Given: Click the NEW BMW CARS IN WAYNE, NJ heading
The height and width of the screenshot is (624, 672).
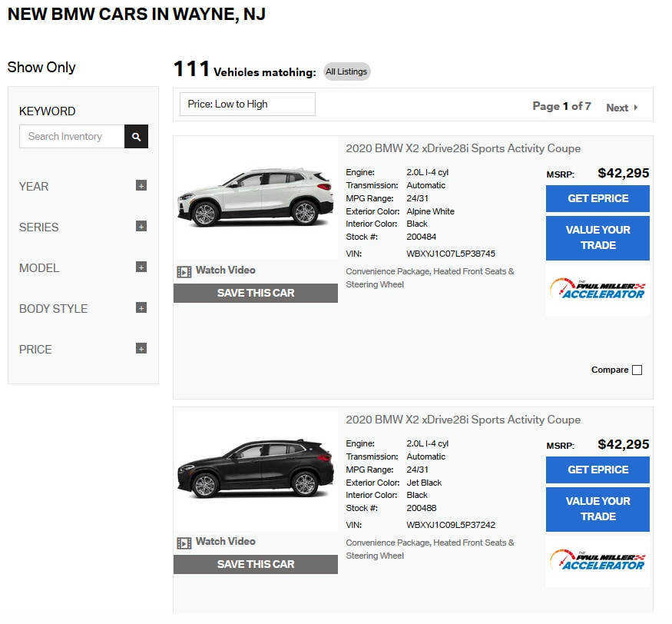Looking at the screenshot, I should [137, 14].
